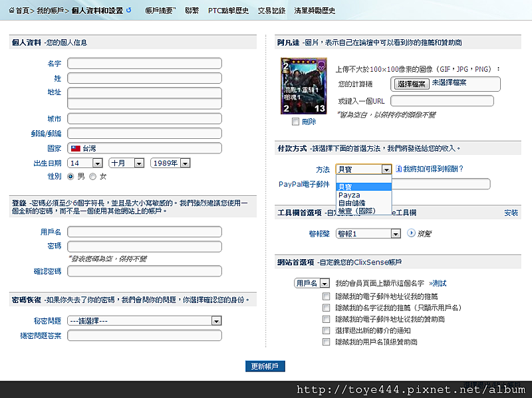Image resolution: width=532 pixels, height=398 pixels.
Task: Open the 用戶名 display name dropdown
Action: click(312, 283)
